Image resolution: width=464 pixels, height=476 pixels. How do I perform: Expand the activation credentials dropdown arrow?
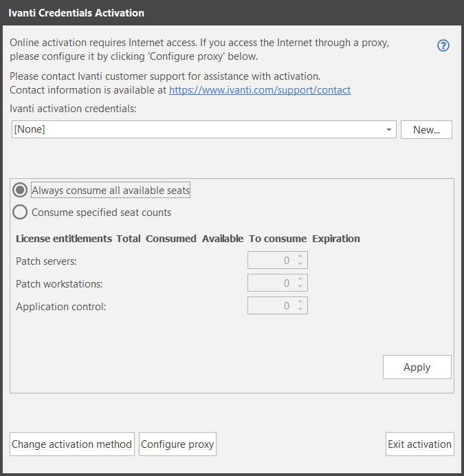389,129
